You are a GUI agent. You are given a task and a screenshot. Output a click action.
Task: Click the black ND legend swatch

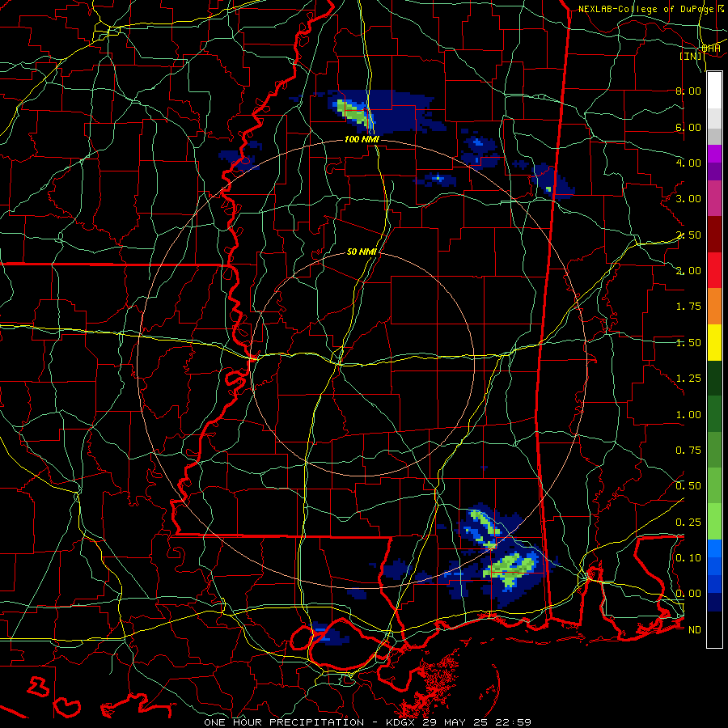point(714,629)
